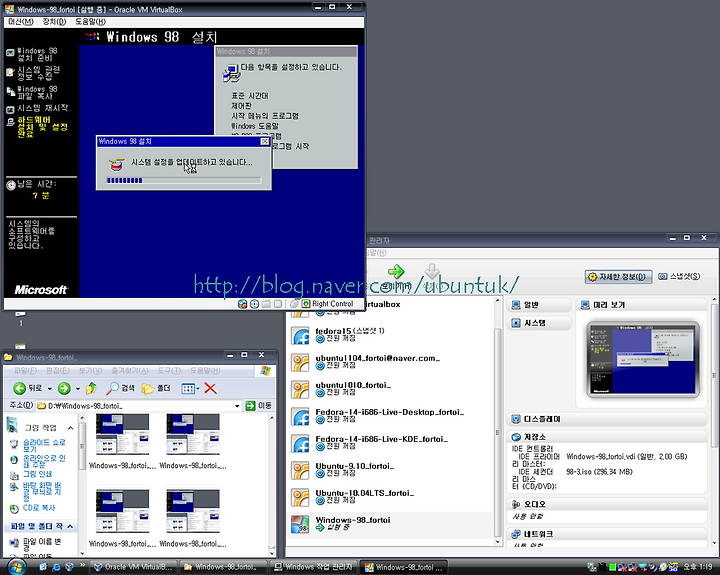Click the 이동 Go button beside address bar
Viewport: 720px width, 575px height.
click(x=259, y=406)
